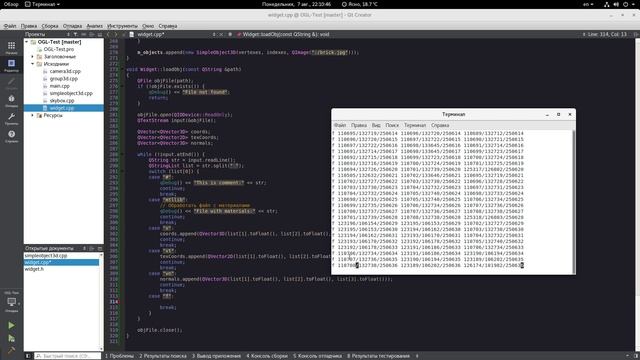Open the Окно menu
Screen dimensions: 640x360
point(148,26)
